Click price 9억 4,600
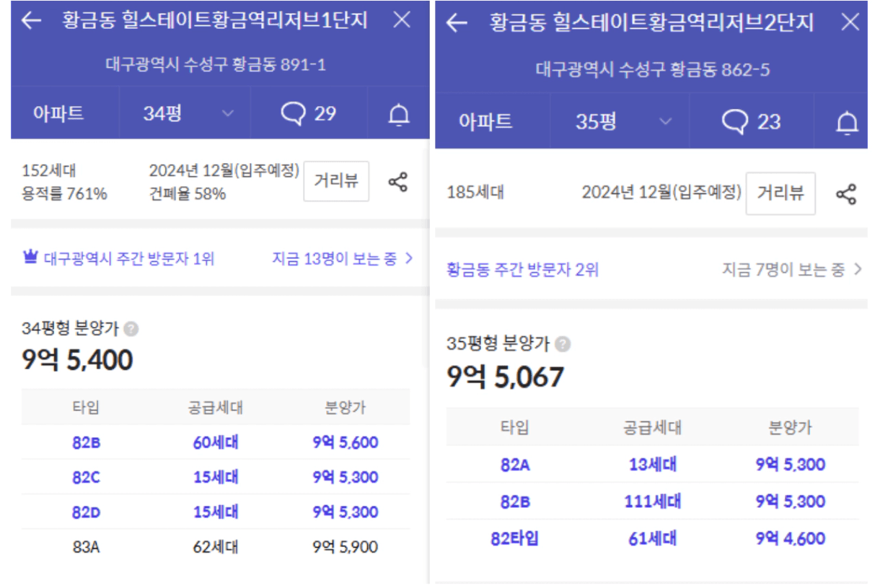The width and height of the screenshot is (880, 588). pos(791,538)
